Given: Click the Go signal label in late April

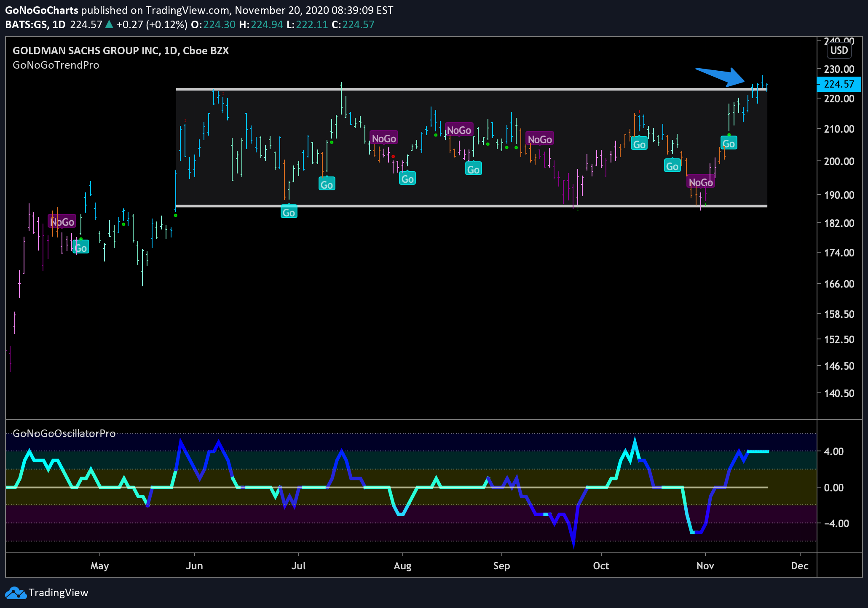Looking at the screenshot, I should coord(81,248).
